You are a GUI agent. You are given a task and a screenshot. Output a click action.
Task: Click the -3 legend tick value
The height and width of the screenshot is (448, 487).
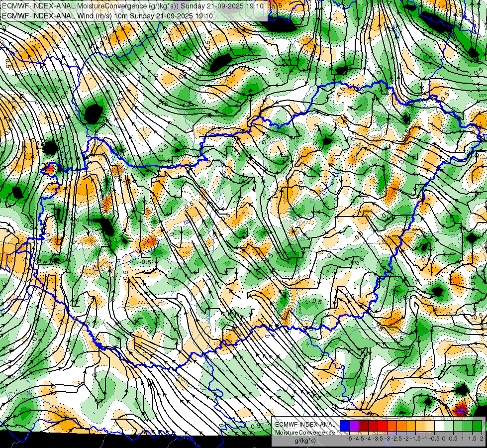click(x=388, y=439)
